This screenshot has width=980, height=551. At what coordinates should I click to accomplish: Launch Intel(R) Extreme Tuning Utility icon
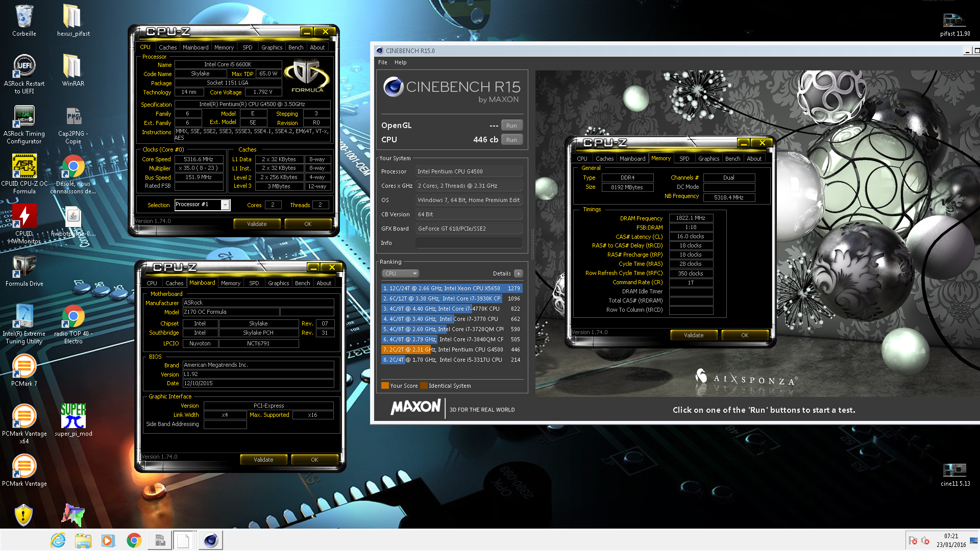[24, 324]
